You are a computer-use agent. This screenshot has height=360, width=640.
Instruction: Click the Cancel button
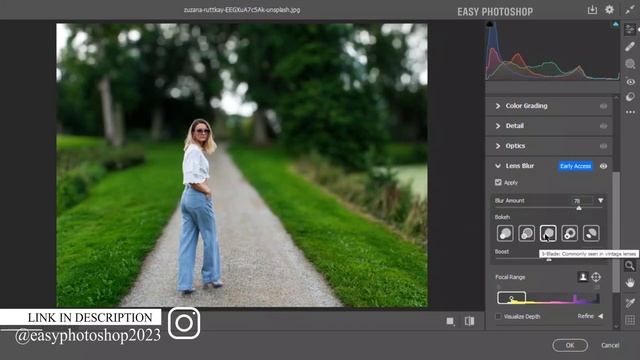(610, 345)
